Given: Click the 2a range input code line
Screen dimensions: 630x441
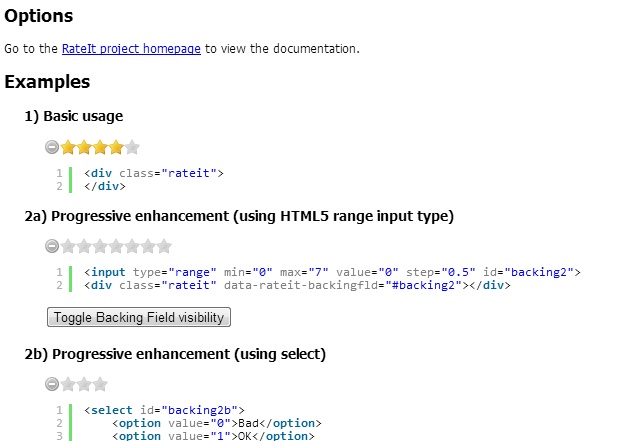Looking at the screenshot, I should (x=332, y=271).
